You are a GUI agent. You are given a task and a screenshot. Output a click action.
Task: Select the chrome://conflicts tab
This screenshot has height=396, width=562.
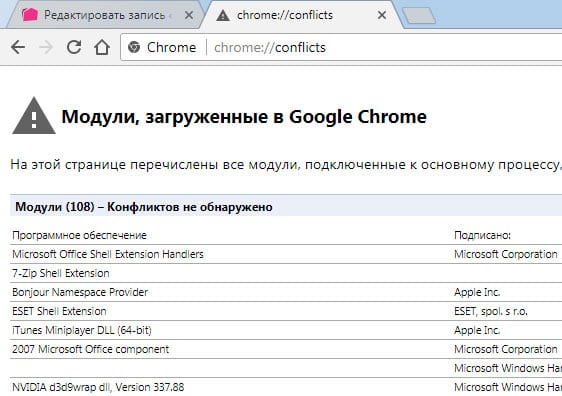tap(301, 15)
